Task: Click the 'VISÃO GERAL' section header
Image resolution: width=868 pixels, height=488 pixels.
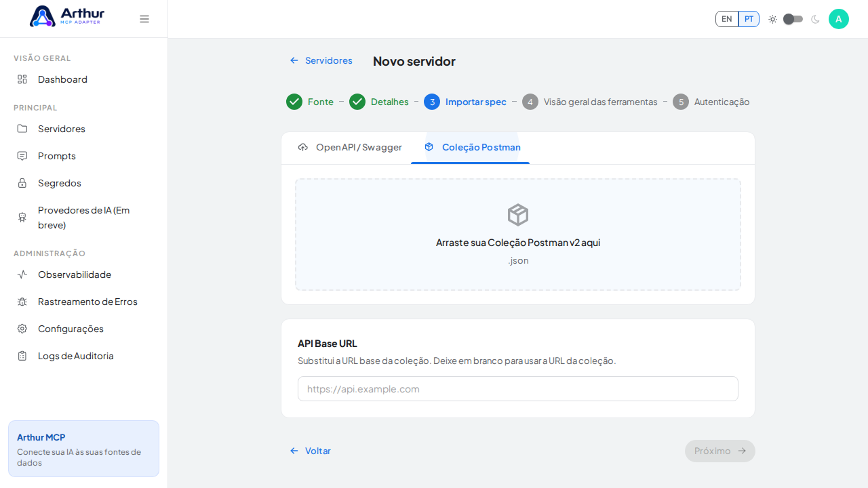Action: tap(42, 58)
